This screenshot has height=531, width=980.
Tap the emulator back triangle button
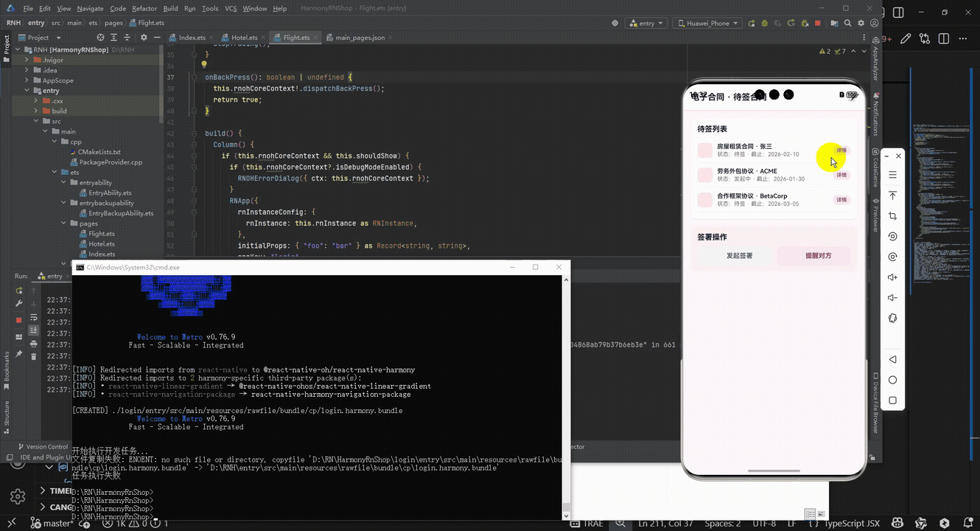pyautogui.click(x=892, y=359)
